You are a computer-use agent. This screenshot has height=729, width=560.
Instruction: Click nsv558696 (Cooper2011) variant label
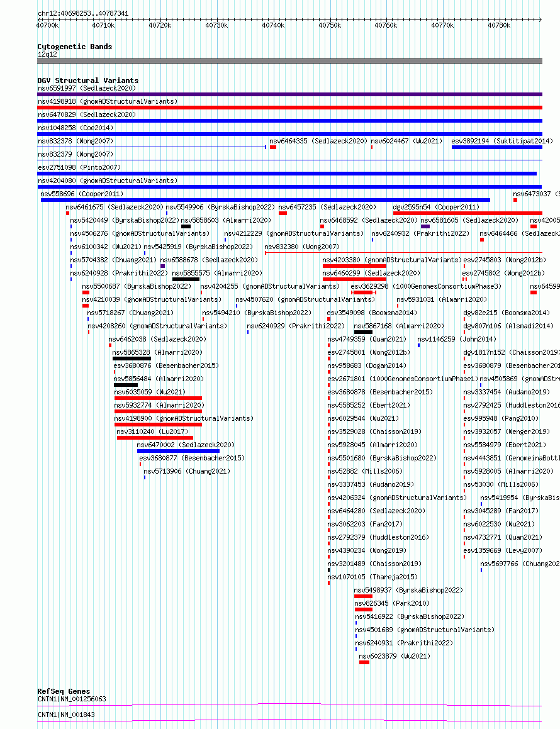click(82, 194)
